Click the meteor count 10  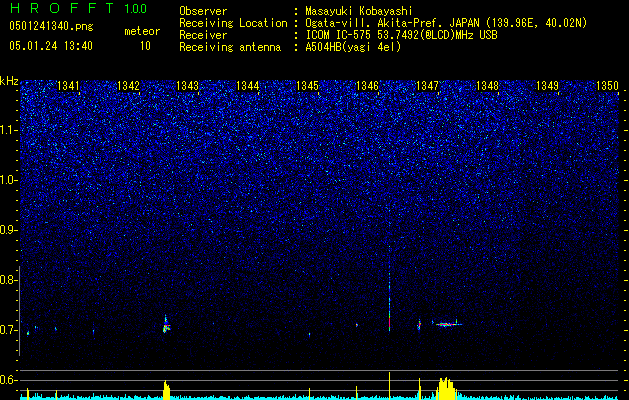[145, 46]
